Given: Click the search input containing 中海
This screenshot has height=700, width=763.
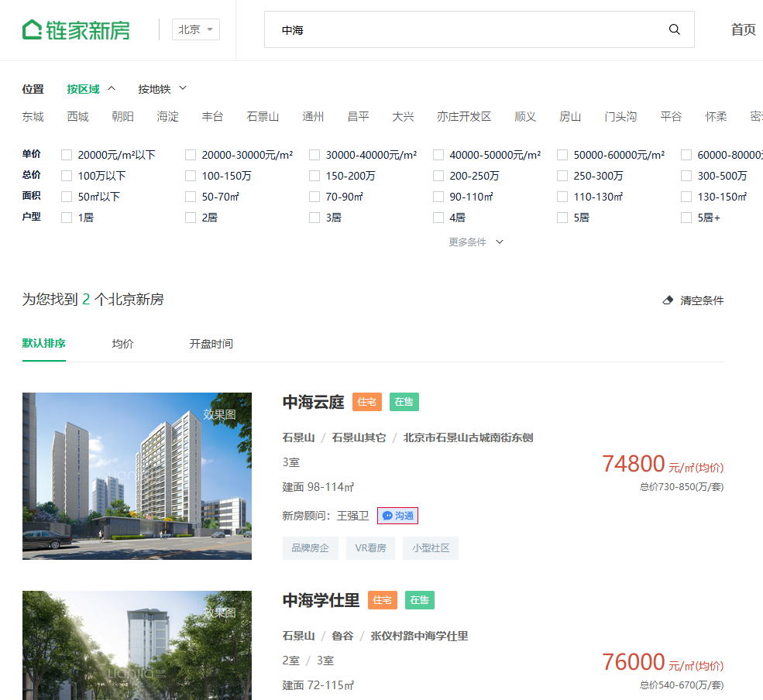Looking at the screenshot, I should [x=465, y=29].
